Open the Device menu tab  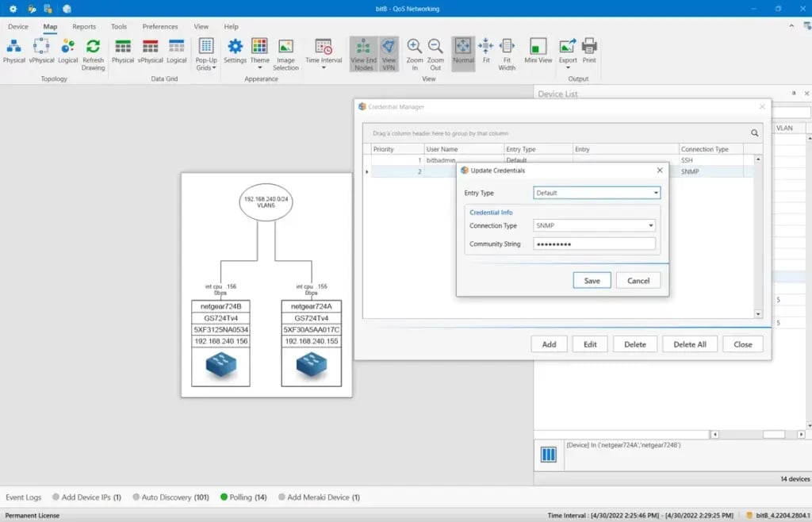click(18, 26)
